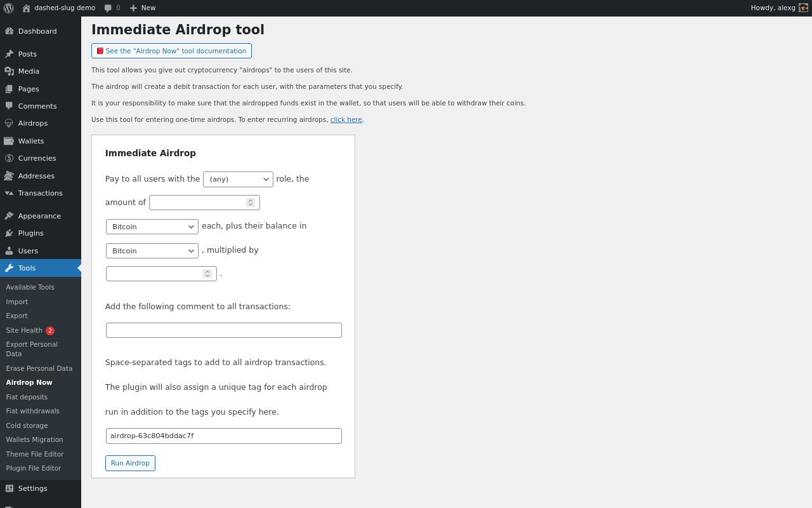Click the Currencies dollar icon
812x508 pixels.
point(9,158)
